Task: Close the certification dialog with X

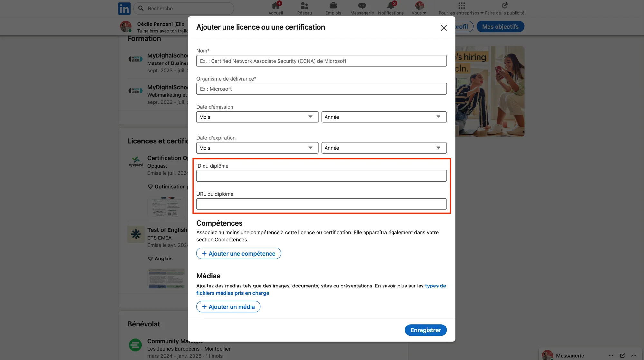Action: [444, 28]
